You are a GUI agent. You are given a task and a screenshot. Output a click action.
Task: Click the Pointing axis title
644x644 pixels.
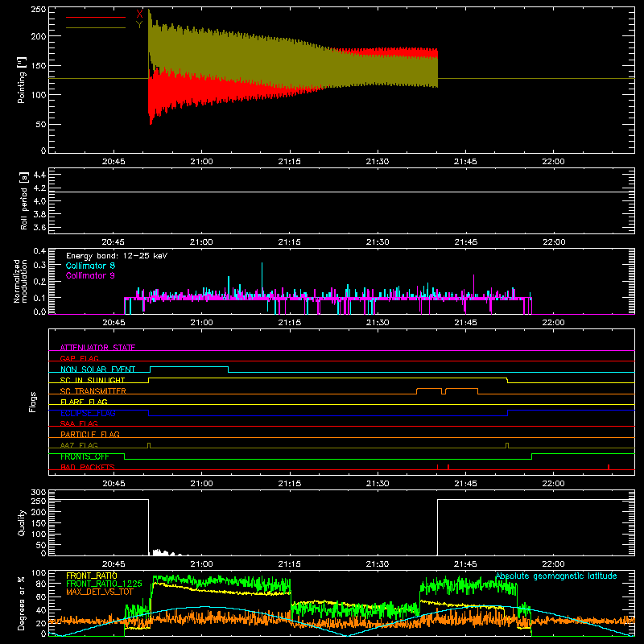coord(22,80)
